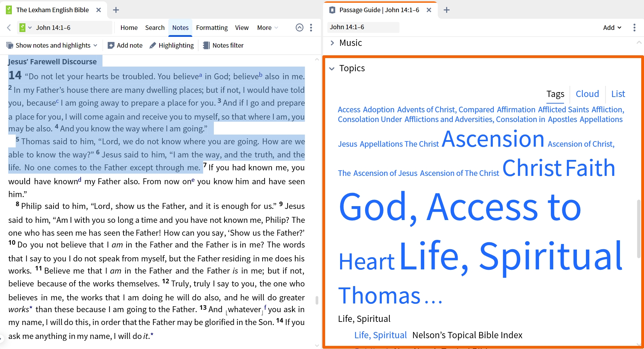Viewport: 644px width, 349px height.
Task: Click the back navigation arrow
Action: click(x=9, y=27)
